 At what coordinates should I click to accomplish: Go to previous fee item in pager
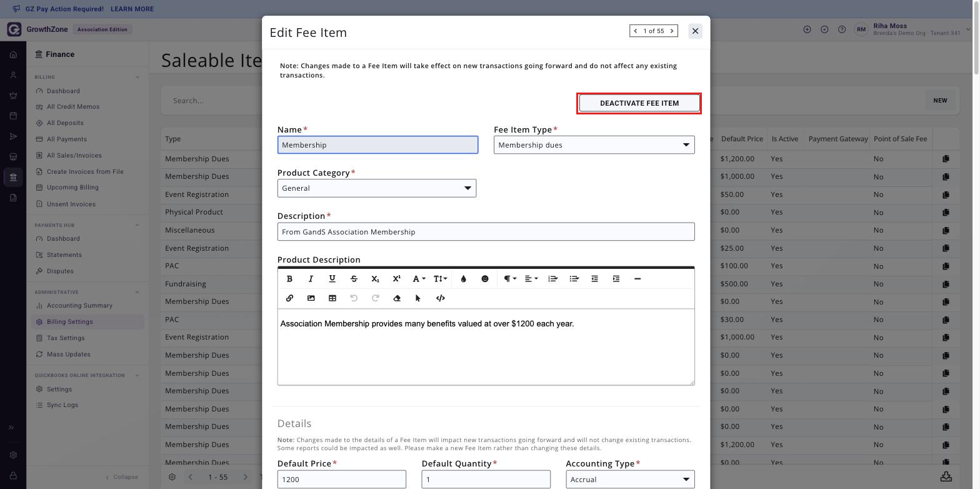click(x=636, y=31)
